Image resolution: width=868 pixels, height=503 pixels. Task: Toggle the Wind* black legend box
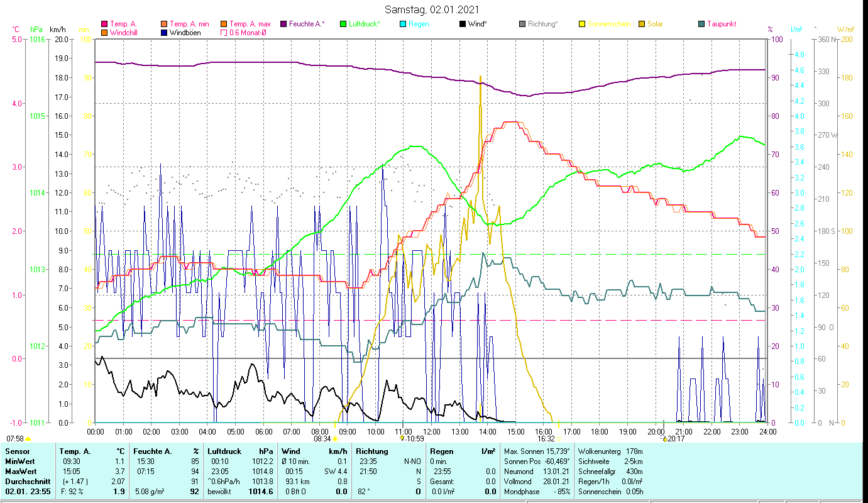[x=463, y=24]
